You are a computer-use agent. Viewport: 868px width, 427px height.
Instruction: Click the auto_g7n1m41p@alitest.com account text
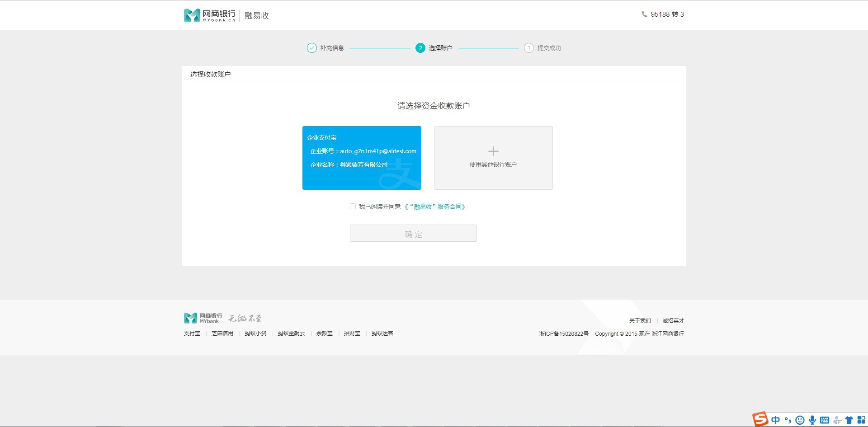point(378,151)
